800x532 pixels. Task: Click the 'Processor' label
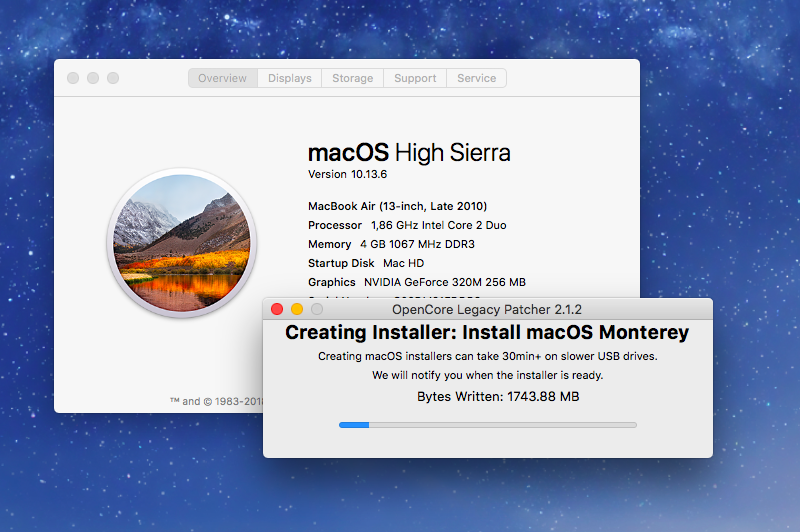point(335,225)
